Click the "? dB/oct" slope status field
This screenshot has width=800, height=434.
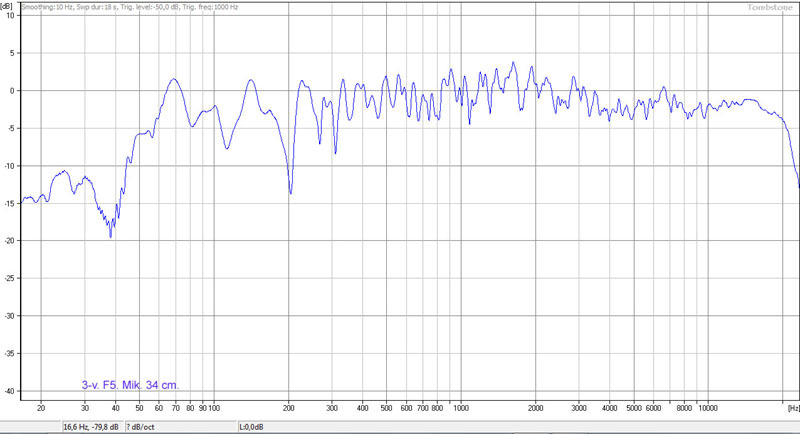coord(181,427)
